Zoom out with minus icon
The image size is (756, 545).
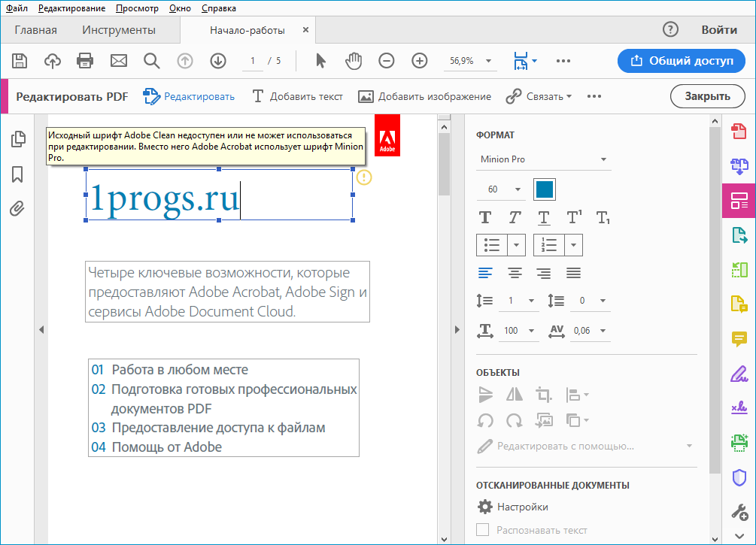pyautogui.click(x=386, y=61)
